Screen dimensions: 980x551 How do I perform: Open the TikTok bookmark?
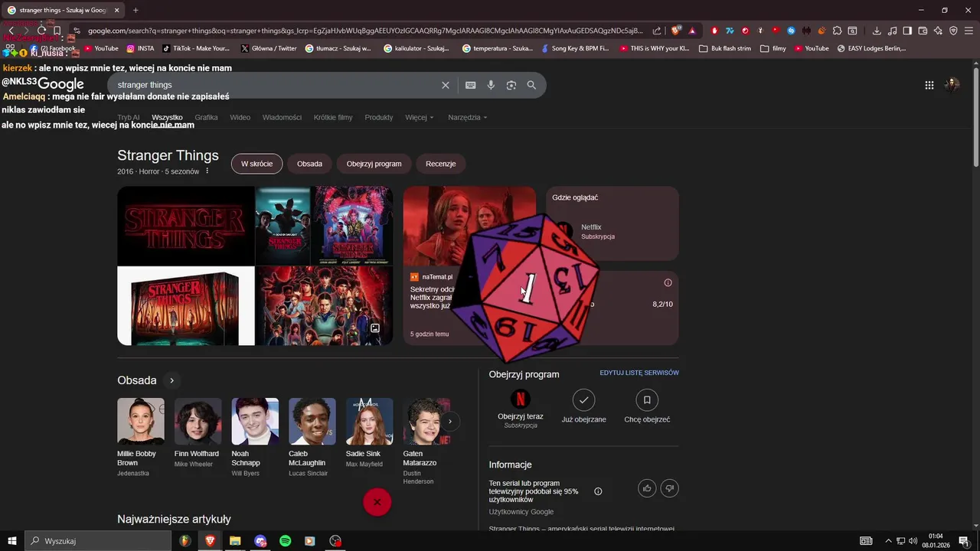pyautogui.click(x=196, y=48)
